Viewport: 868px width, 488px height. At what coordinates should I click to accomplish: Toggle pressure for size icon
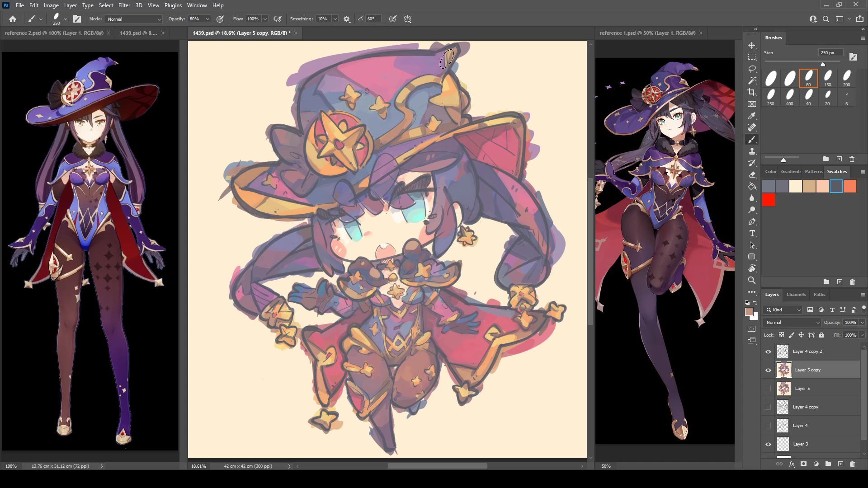[x=393, y=19]
